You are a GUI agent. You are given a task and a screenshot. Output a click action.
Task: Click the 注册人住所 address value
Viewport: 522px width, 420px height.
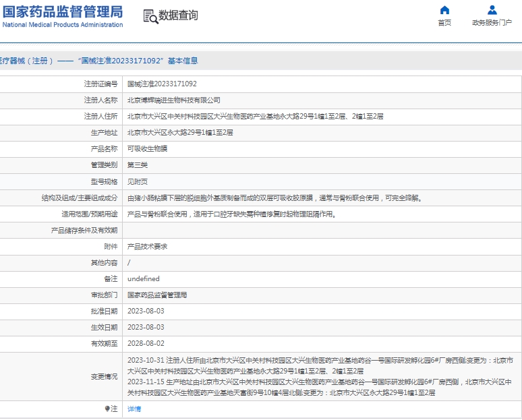[x=256, y=117]
